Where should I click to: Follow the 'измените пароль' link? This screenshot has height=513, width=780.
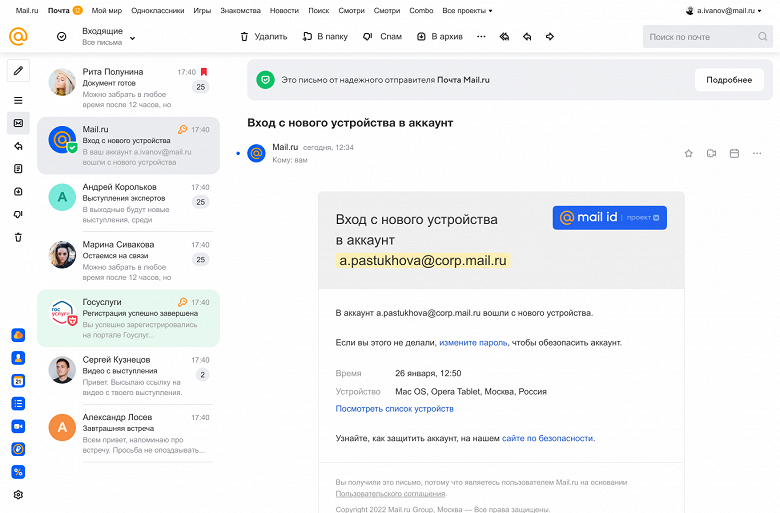[x=474, y=342]
